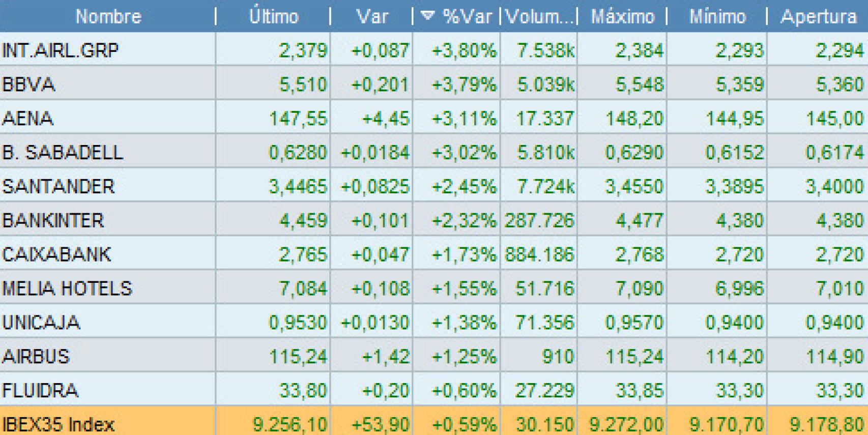Click the FLUIDRA stock name
Viewport: 868px width, 435px height.
coord(40,390)
